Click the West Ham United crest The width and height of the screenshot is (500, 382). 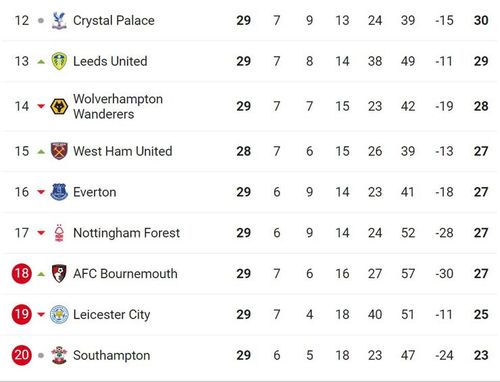pos(59,151)
